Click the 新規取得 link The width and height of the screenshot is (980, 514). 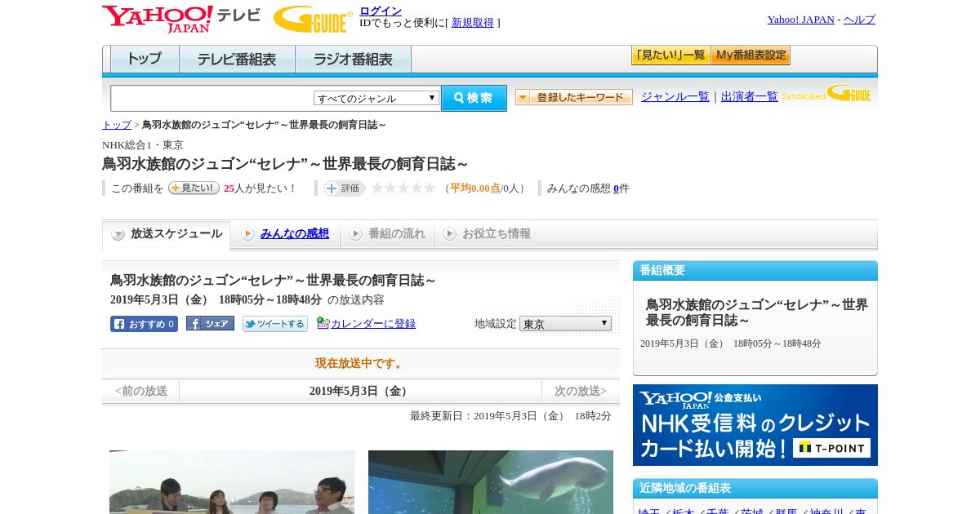pyautogui.click(x=473, y=23)
